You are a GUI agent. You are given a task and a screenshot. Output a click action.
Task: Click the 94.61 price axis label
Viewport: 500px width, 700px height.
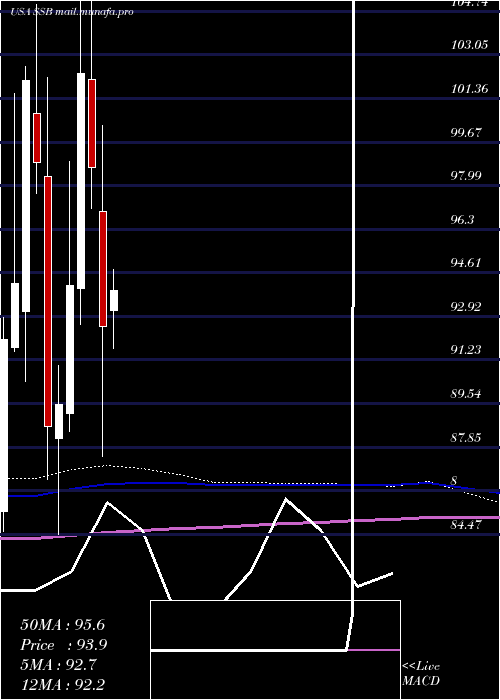pos(467,262)
